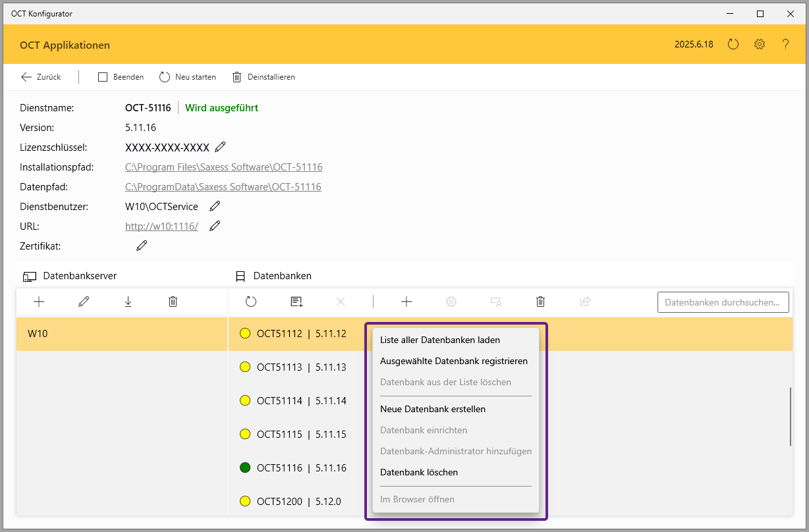
Task: Select 'Neue Datenbank erstellen' from context menu
Action: 432,409
